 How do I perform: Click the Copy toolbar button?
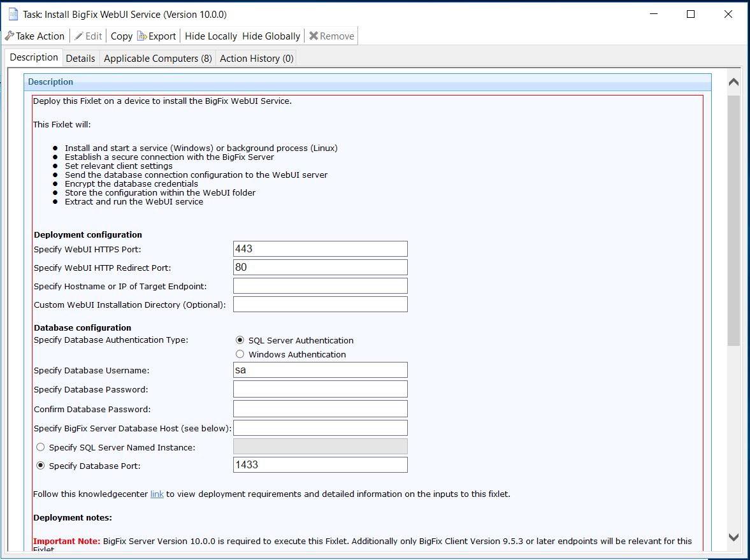(x=120, y=36)
